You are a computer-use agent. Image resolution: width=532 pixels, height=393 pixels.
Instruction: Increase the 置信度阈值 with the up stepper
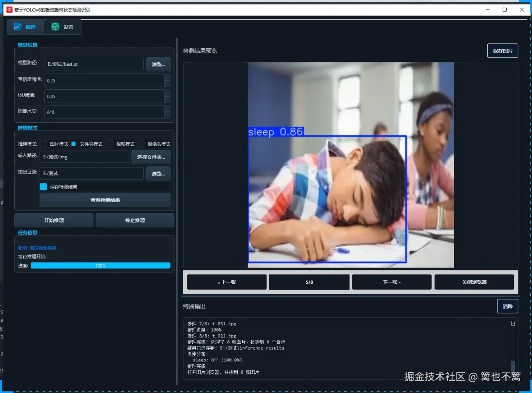[167, 77]
